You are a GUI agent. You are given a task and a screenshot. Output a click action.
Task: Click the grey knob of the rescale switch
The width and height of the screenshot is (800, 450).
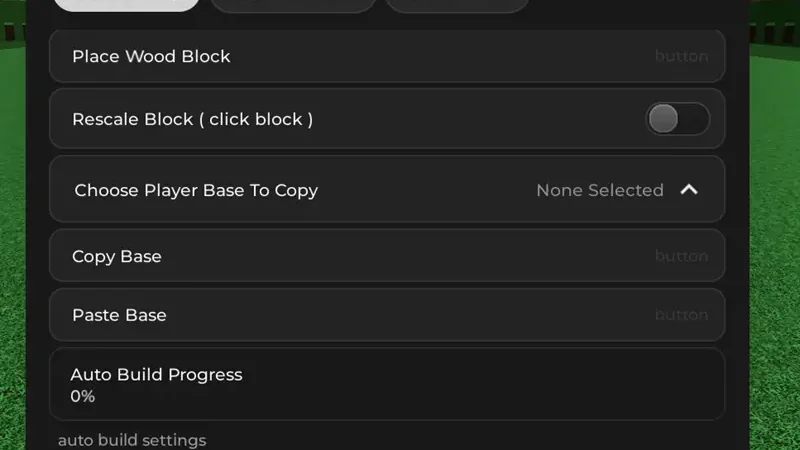click(x=663, y=119)
